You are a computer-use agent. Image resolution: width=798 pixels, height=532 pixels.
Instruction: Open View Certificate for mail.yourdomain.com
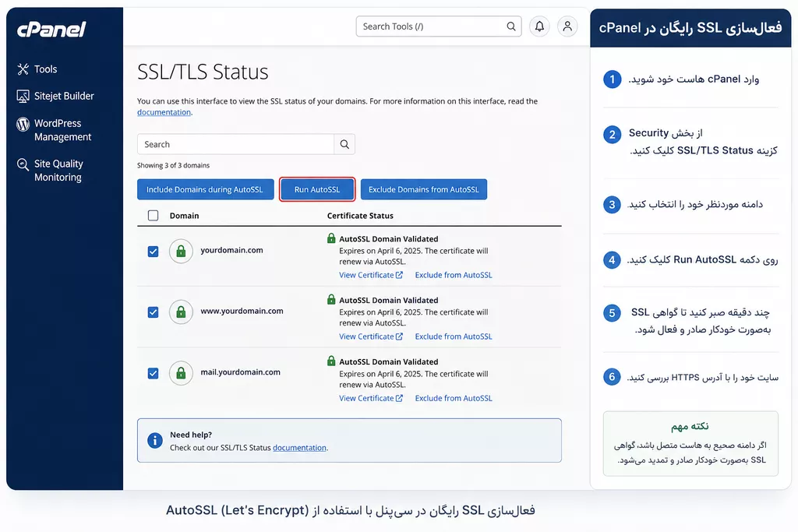tap(371, 398)
